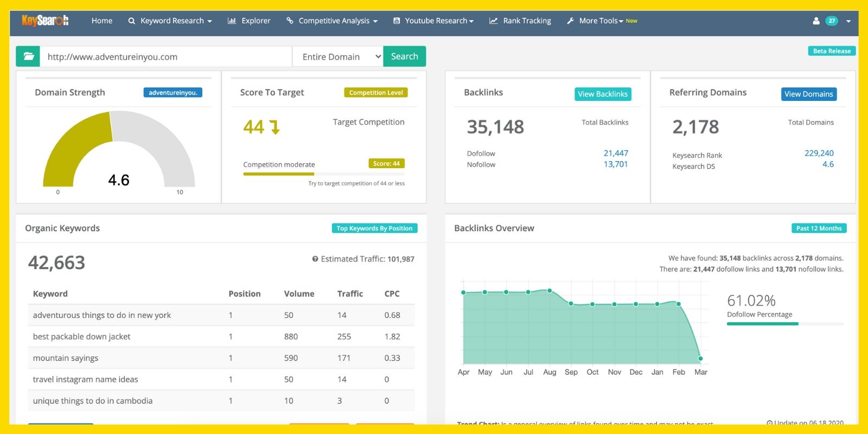The image size is (868, 434).
Task: Select keyword 'mountain sayings'
Action: point(66,358)
